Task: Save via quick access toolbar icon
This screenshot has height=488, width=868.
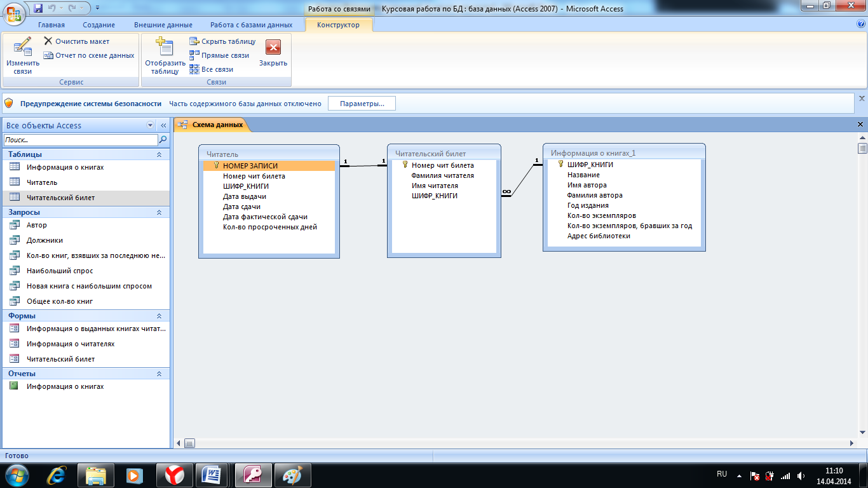Action: tap(38, 8)
